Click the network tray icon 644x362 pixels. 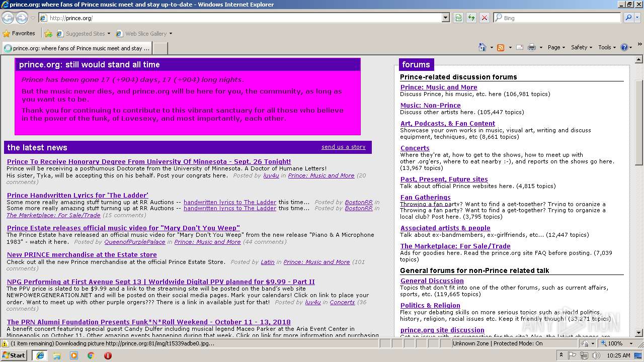(x=585, y=355)
